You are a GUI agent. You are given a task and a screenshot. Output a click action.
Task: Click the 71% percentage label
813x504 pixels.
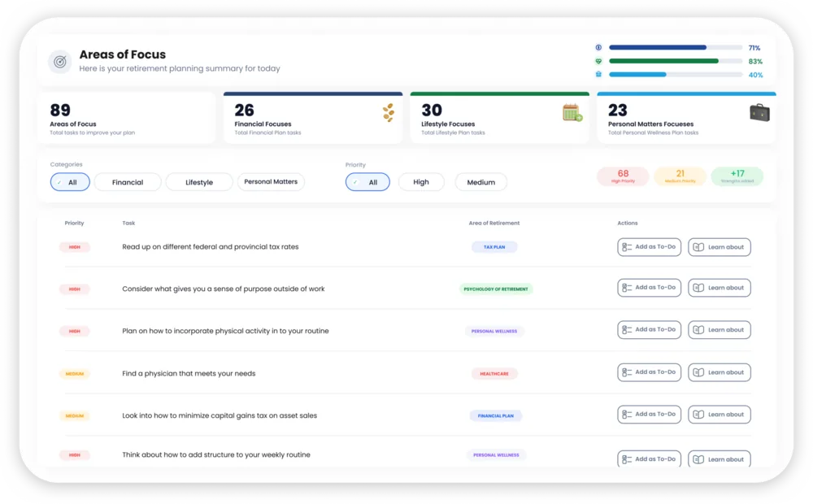pyautogui.click(x=754, y=48)
